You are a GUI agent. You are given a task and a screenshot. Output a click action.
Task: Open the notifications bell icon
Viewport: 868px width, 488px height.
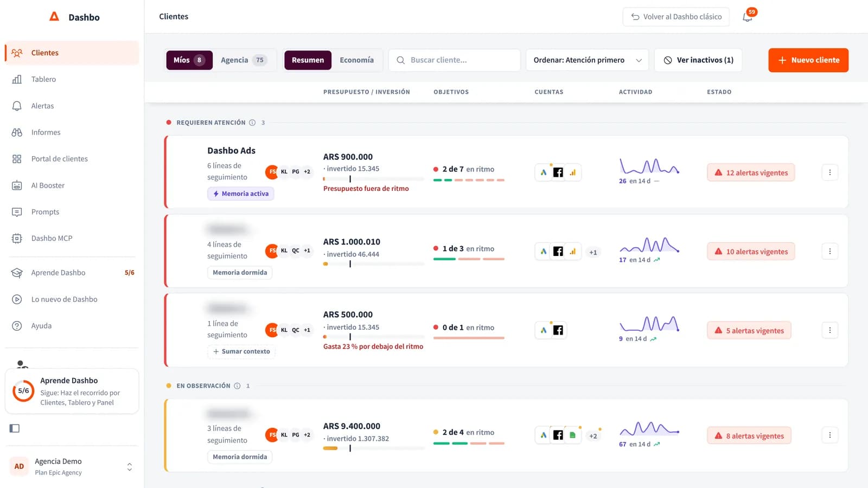pos(748,17)
